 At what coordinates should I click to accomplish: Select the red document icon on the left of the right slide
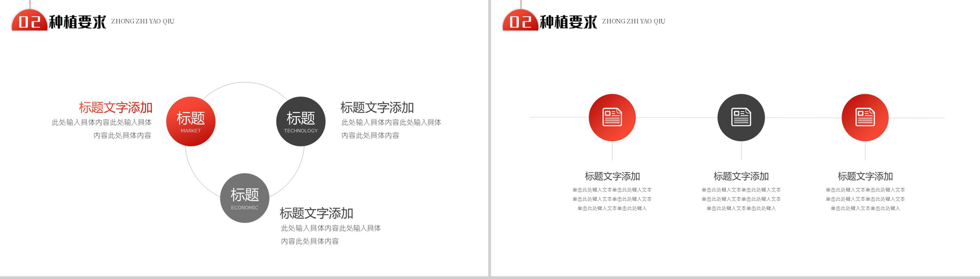[x=612, y=117]
